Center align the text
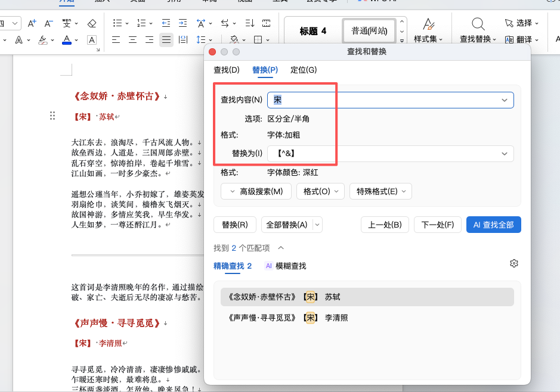 (132, 39)
